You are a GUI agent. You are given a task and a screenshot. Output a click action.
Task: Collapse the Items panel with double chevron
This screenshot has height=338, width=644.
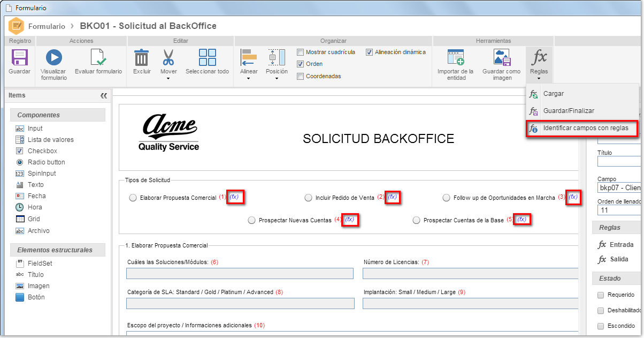pyautogui.click(x=104, y=95)
